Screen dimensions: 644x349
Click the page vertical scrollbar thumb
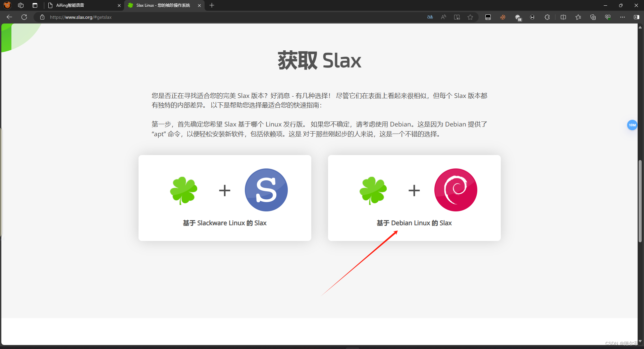(x=640, y=201)
